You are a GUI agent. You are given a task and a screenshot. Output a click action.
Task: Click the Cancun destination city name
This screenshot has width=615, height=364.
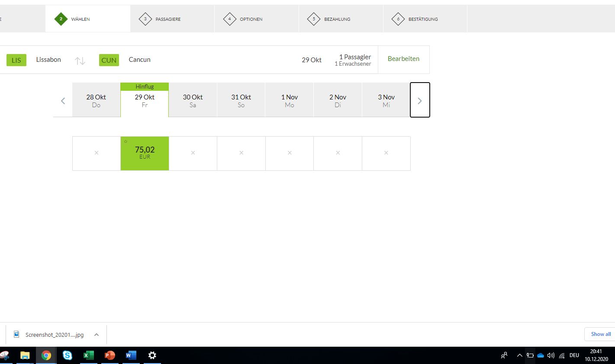point(139,60)
